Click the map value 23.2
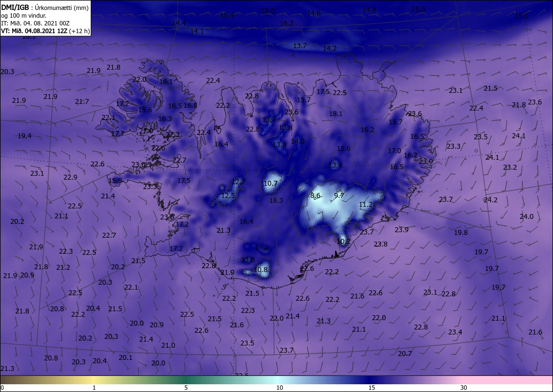553x392 pixels. coord(510,167)
